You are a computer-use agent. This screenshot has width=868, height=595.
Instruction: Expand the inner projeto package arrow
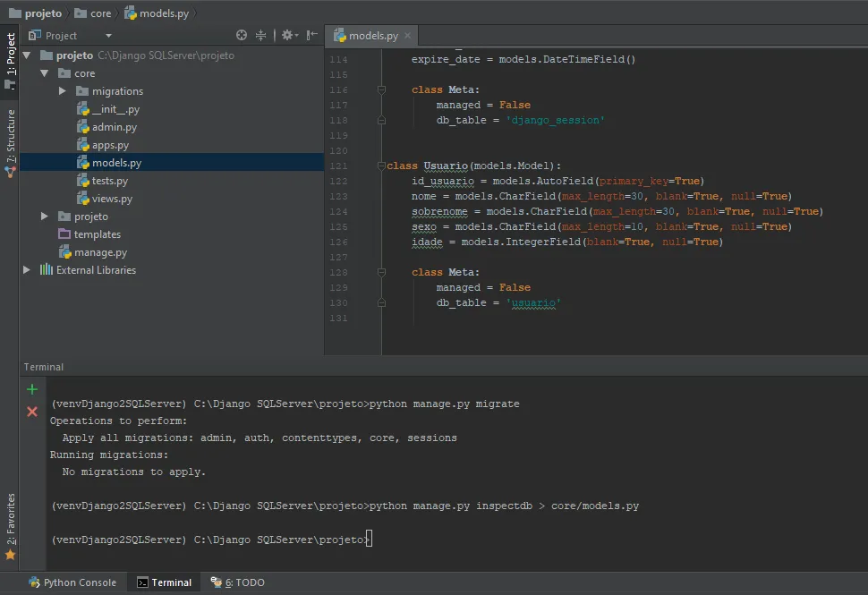point(44,217)
